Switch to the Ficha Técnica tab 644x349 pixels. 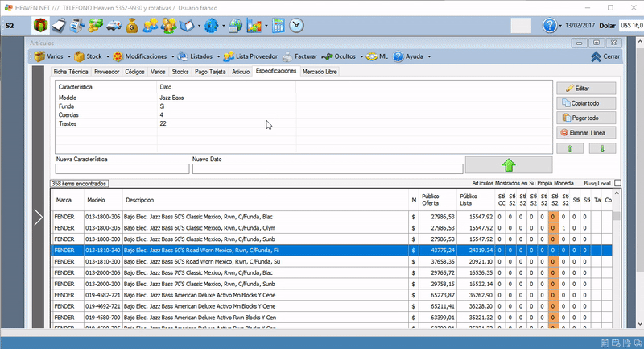(x=71, y=72)
